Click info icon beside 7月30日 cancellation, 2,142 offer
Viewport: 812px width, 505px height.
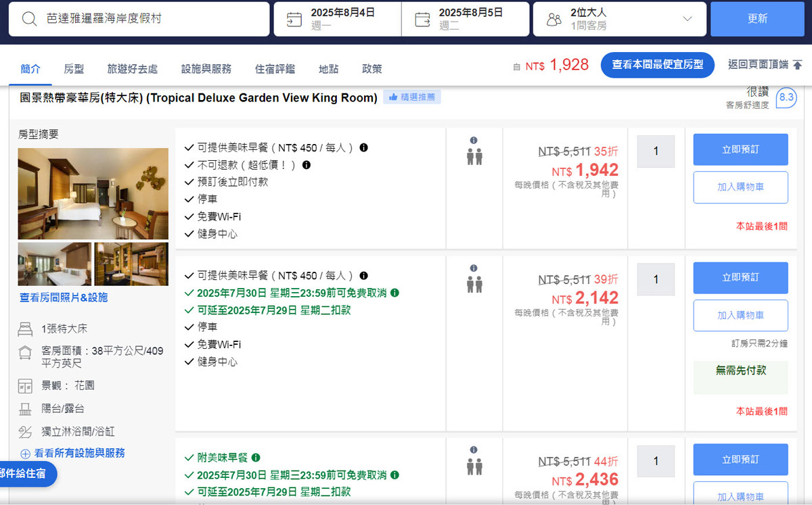point(394,293)
